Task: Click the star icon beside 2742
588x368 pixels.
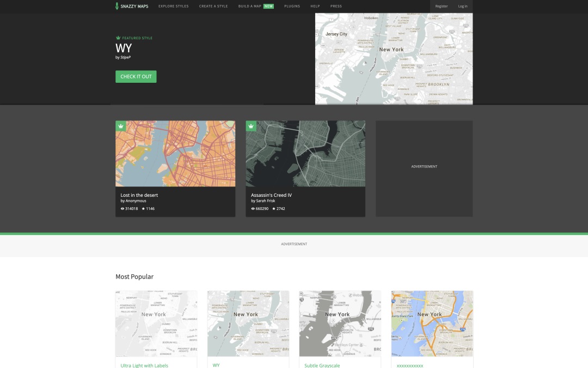Action: tap(274, 208)
